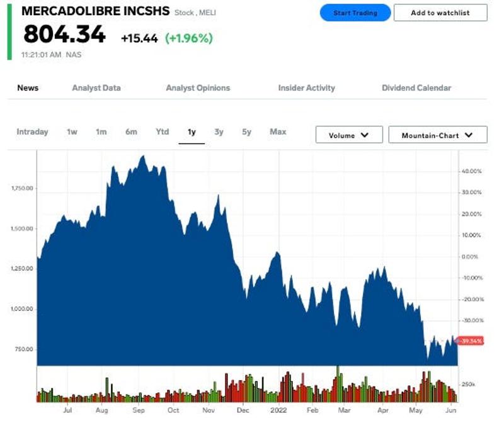Select the 3y chart range
The image size is (504, 428).
[x=219, y=132]
